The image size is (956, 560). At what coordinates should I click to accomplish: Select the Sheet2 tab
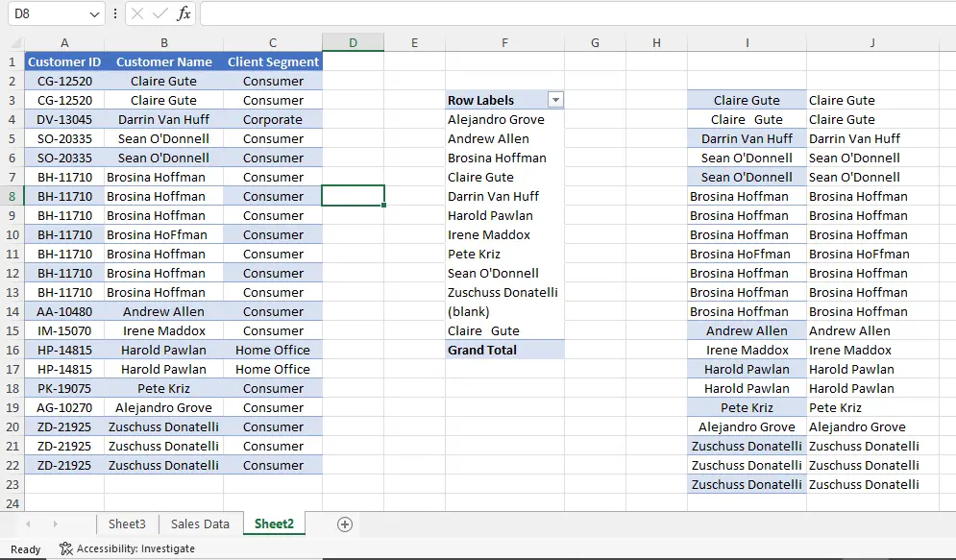click(x=274, y=524)
